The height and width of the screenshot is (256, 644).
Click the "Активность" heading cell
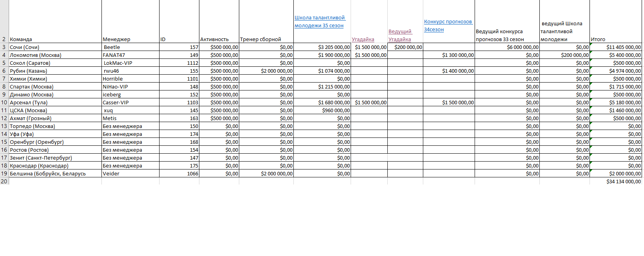(x=214, y=39)
